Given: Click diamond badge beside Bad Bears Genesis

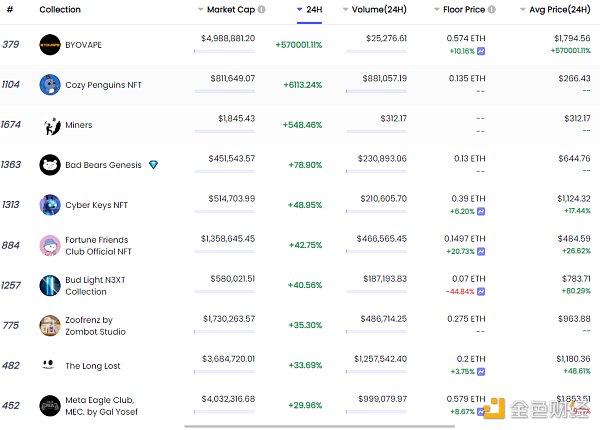Looking at the screenshot, I should (x=153, y=165).
